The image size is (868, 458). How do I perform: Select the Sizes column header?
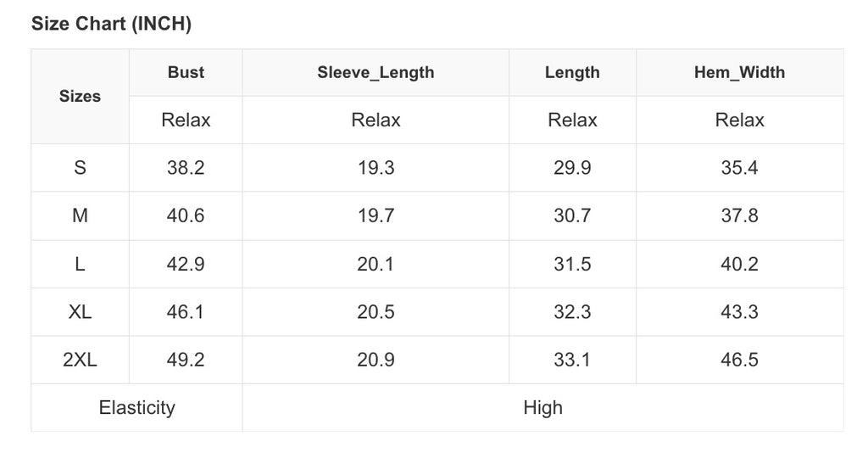(80, 97)
